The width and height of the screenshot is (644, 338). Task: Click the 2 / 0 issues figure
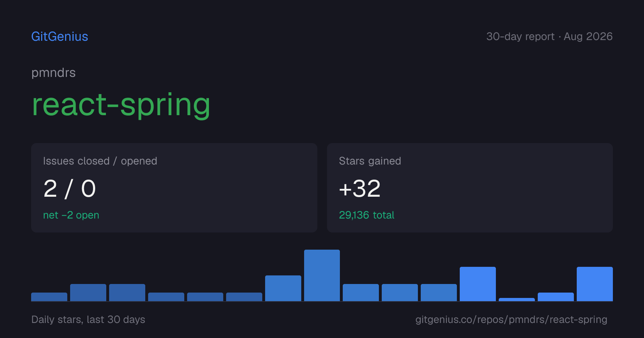[70, 188]
